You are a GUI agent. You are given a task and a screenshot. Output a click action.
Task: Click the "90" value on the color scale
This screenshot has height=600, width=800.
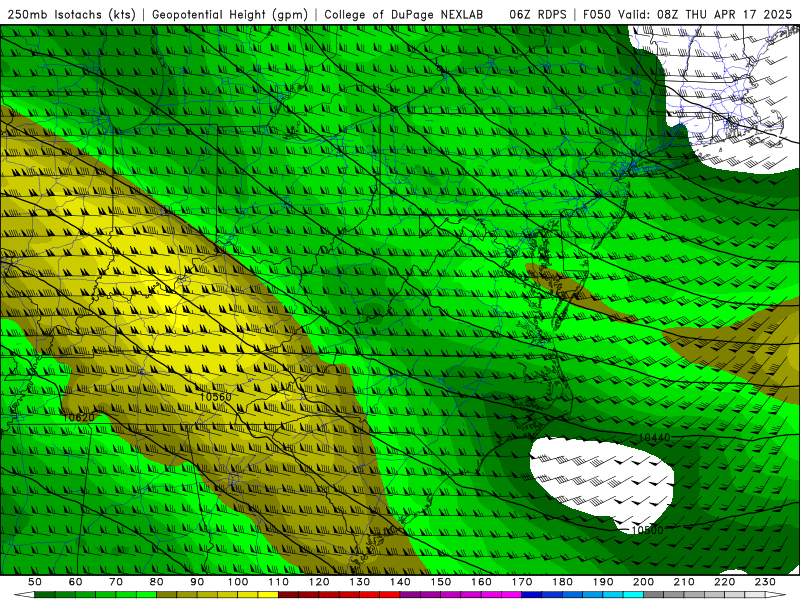(197, 582)
